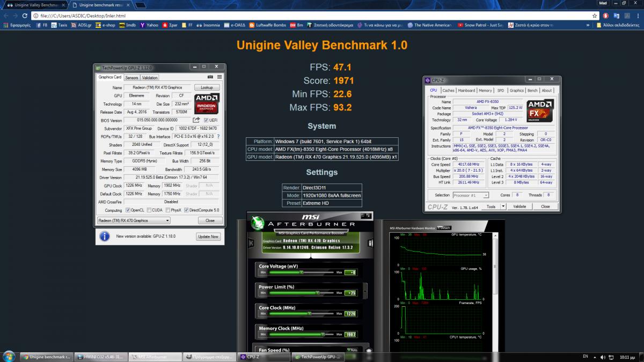Click the BIOS export share icon in GPU-Z
The image size is (644, 362).
point(196,120)
